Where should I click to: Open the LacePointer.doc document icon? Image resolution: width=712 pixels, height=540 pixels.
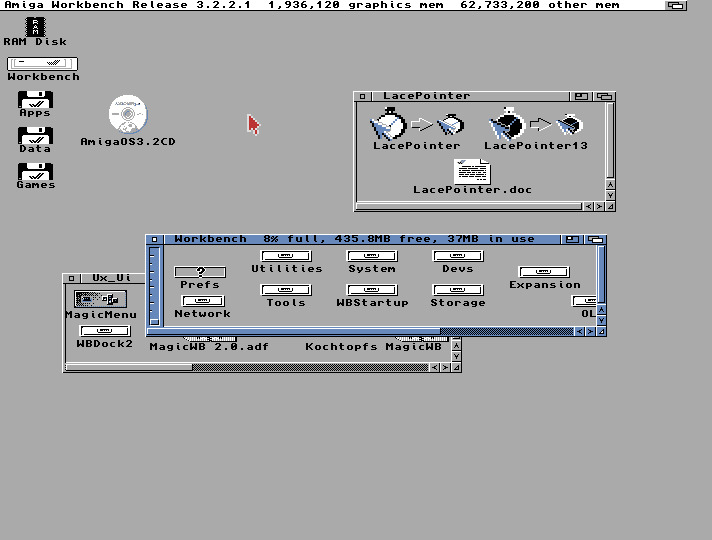point(472,171)
